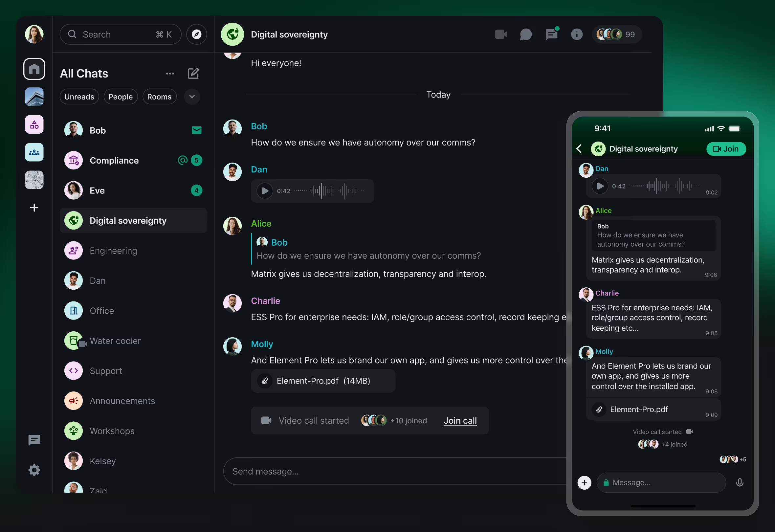Screen dimensions: 775x532
Task: Open the people group space icon
Action: point(34,152)
